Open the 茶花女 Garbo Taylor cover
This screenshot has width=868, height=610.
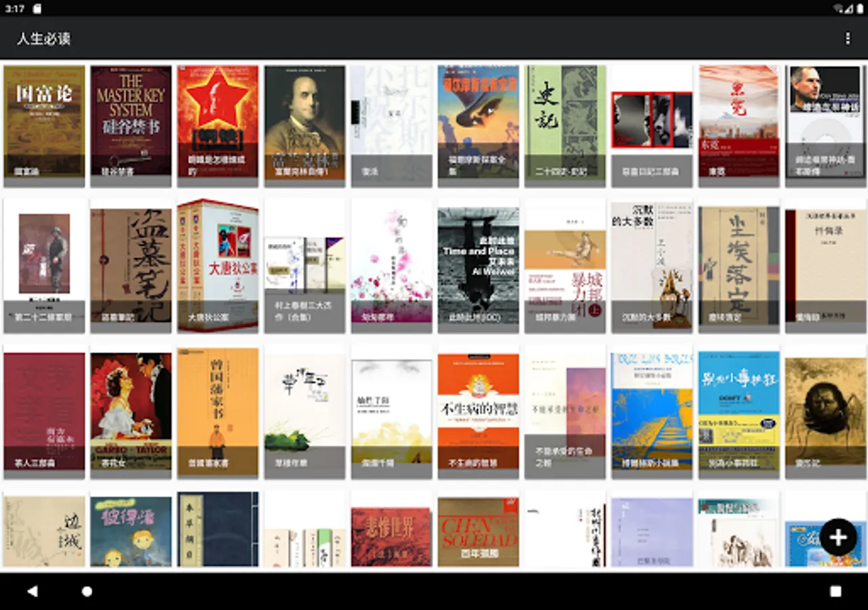131,411
